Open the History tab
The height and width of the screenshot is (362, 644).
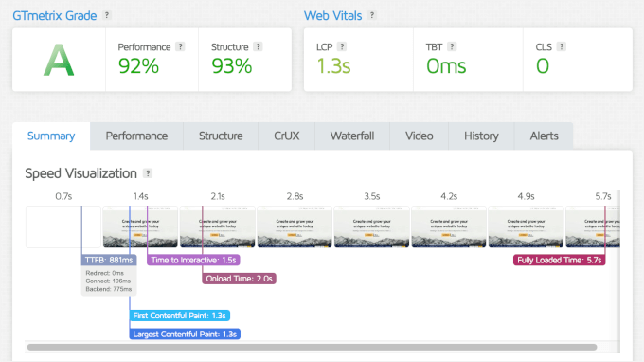click(x=481, y=136)
